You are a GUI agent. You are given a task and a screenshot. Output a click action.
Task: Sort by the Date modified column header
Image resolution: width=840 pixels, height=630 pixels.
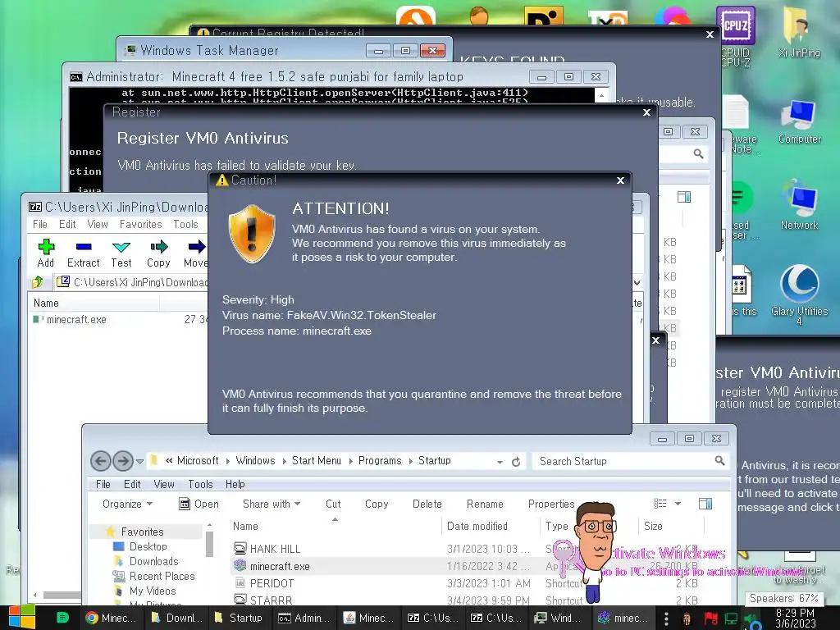coord(477,526)
